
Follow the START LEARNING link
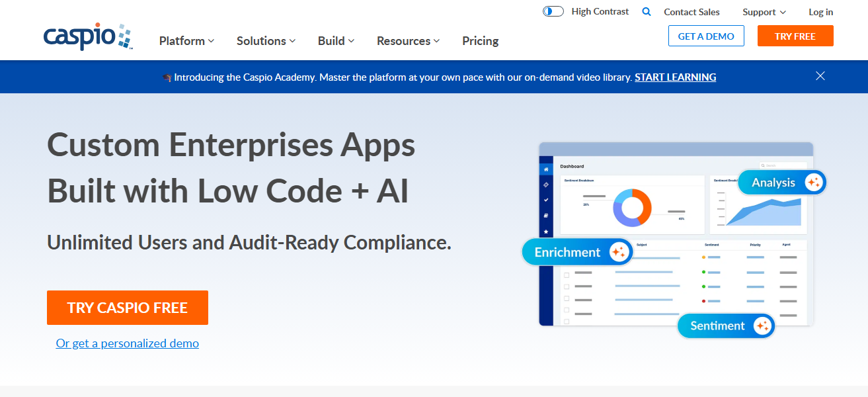click(x=675, y=77)
